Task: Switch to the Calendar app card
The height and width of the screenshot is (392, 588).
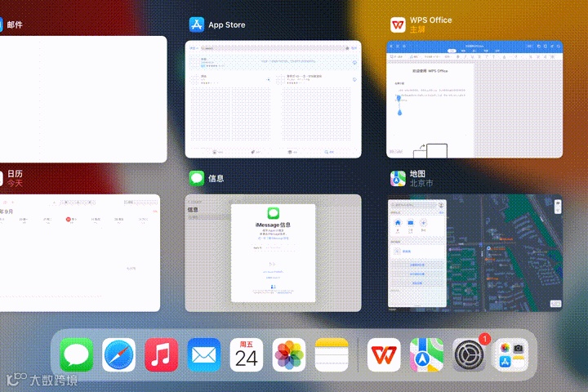Action: click(x=80, y=253)
